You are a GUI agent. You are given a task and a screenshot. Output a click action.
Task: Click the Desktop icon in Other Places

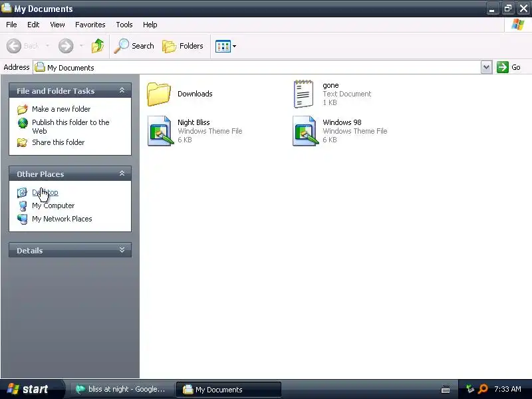click(22, 192)
